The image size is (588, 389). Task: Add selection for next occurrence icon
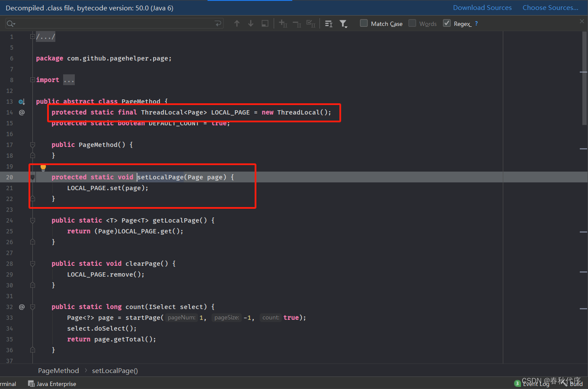283,23
